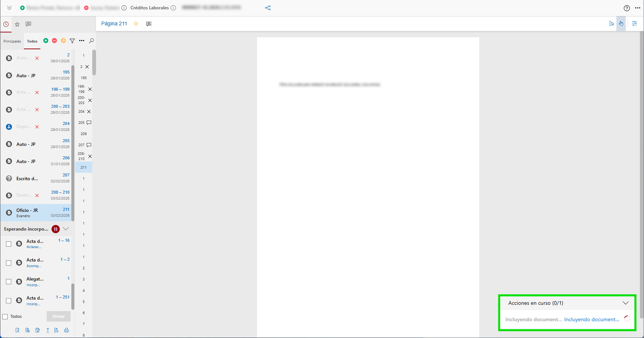
Task: Tick the checkbox for Acta pages 1–16
Action: (9, 244)
